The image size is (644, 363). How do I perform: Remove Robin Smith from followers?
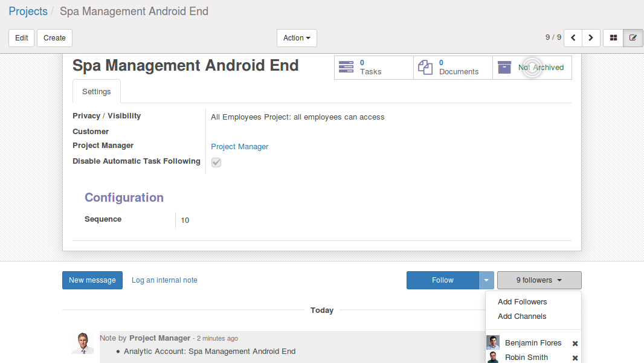[575, 358]
